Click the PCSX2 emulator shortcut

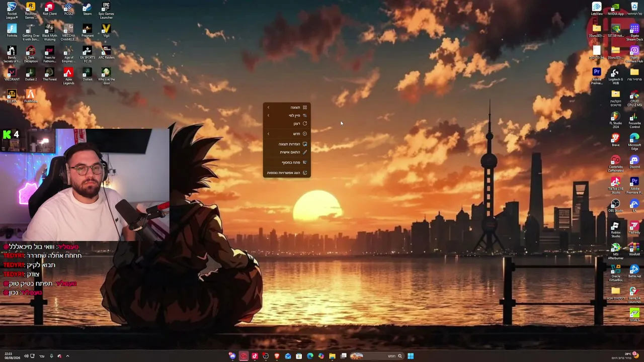click(x=68, y=10)
